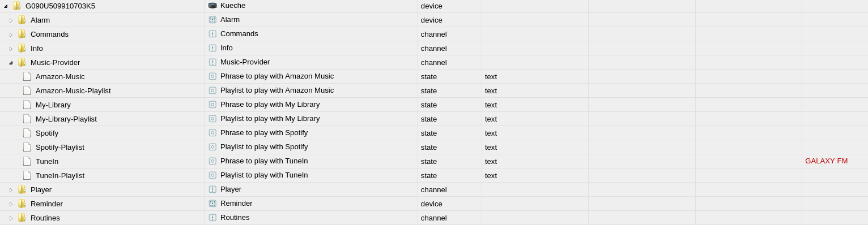Click the Info folder label
This screenshot has height=225, width=868.
tap(37, 48)
